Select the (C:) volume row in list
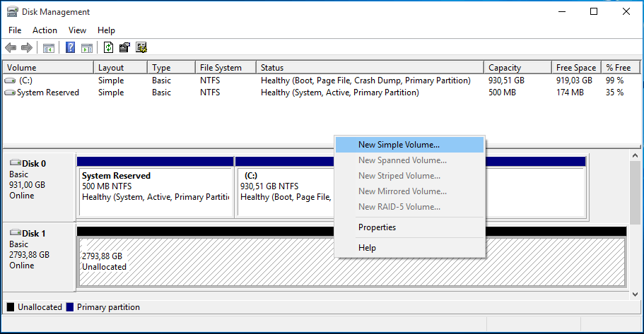 (x=25, y=80)
